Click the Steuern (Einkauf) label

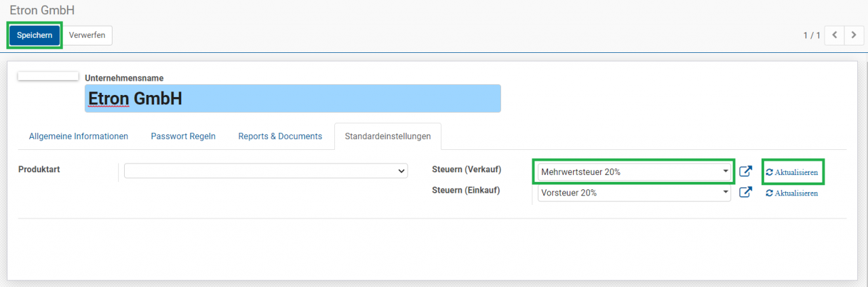pyautogui.click(x=466, y=190)
